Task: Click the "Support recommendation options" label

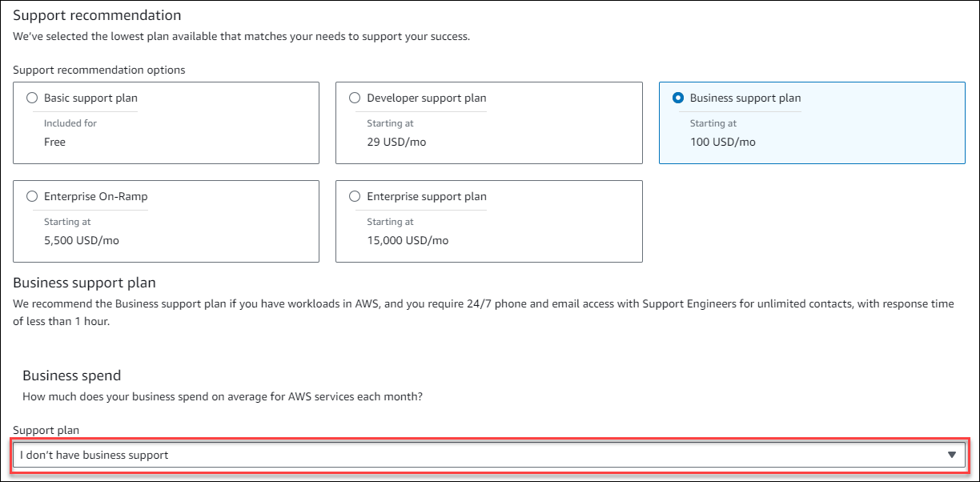Action: [98, 70]
